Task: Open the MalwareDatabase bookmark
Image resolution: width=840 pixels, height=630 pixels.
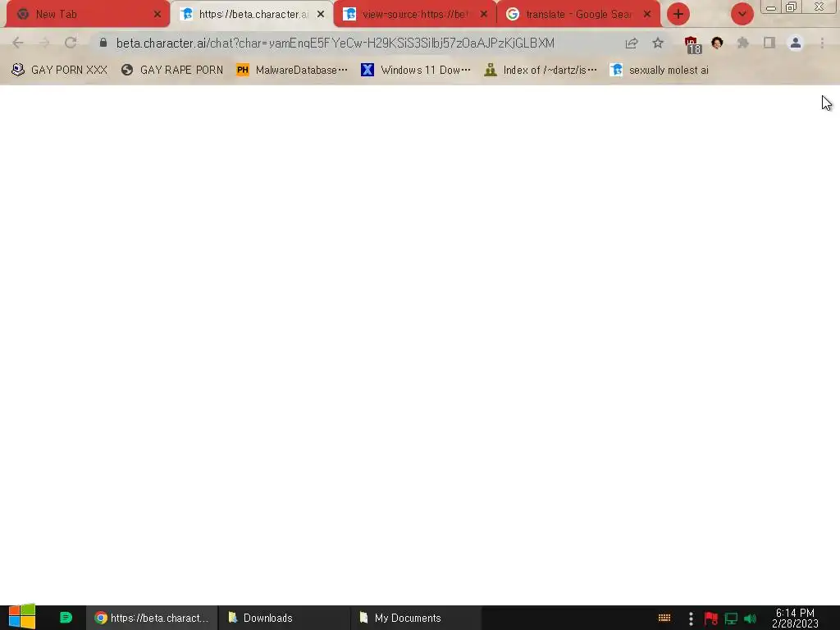Action: coord(292,71)
